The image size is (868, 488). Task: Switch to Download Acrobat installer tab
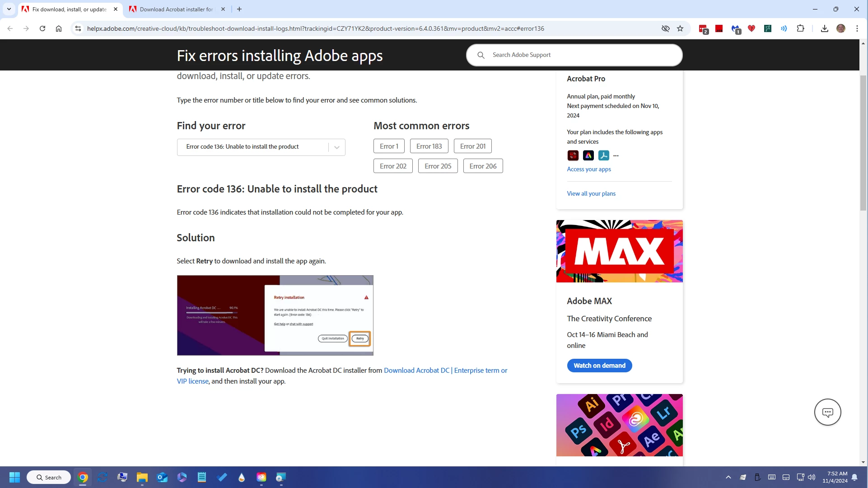coord(176,9)
